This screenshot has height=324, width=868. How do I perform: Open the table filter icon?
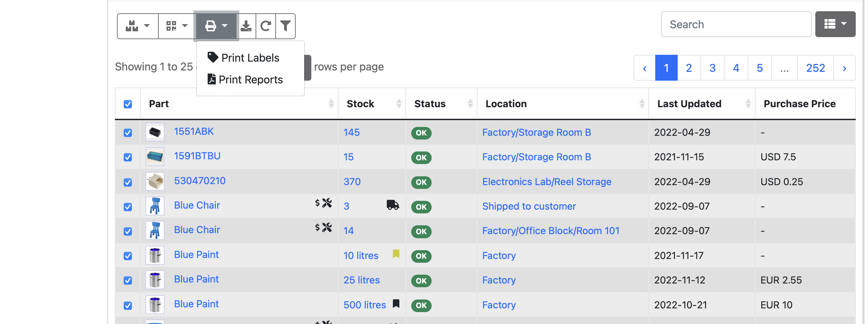point(285,26)
